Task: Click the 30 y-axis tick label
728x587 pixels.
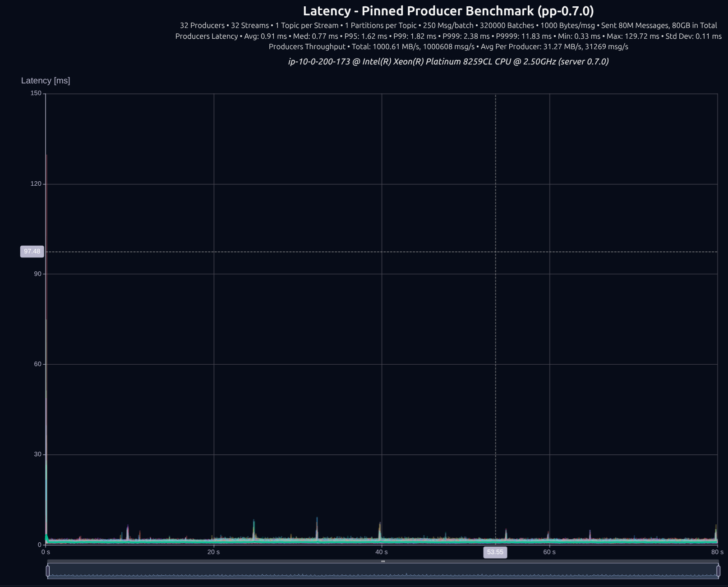Action: 38,454
